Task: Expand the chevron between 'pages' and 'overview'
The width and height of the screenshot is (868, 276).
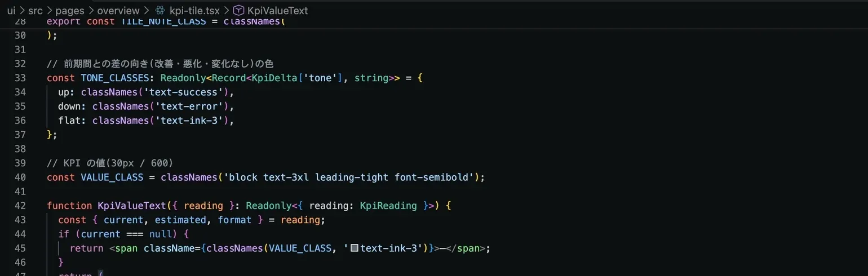Action: tap(90, 10)
